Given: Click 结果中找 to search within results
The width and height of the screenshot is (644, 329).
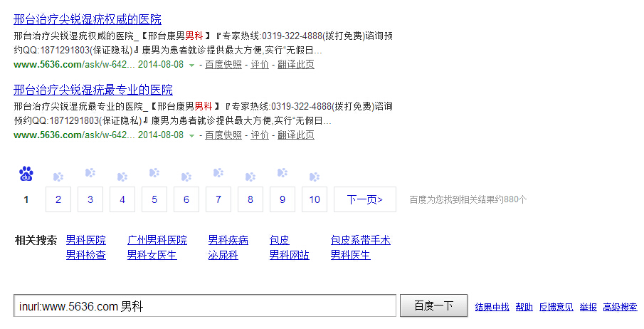Looking at the screenshot, I should [x=492, y=307].
